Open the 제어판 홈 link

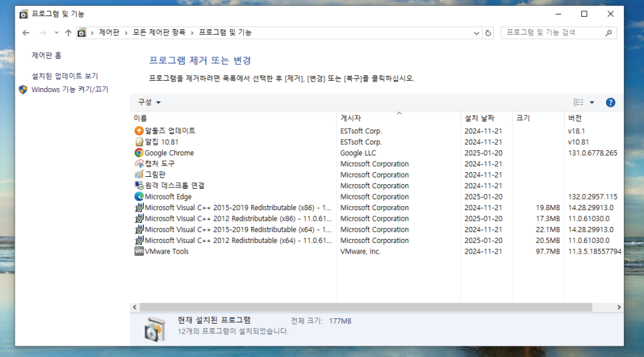pos(47,55)
